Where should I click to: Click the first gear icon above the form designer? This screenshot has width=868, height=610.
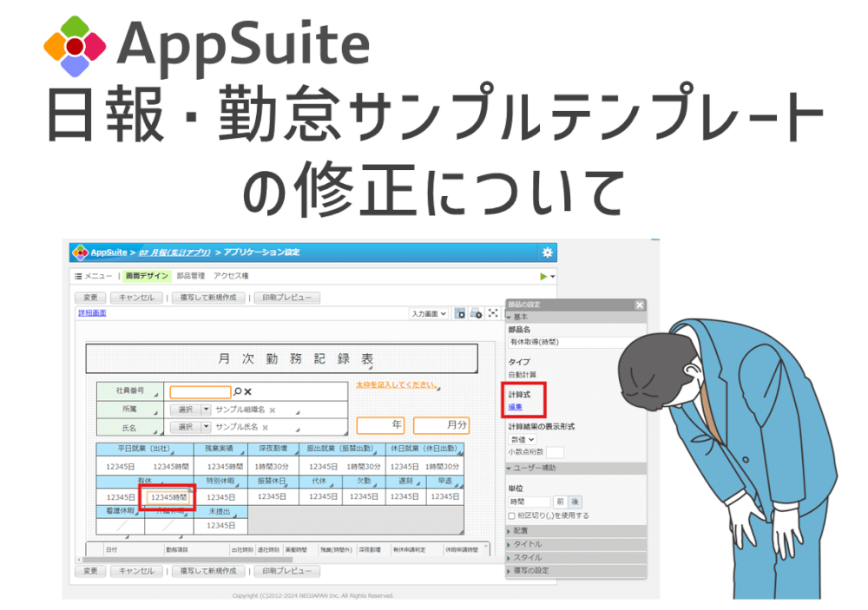[460, 313]
